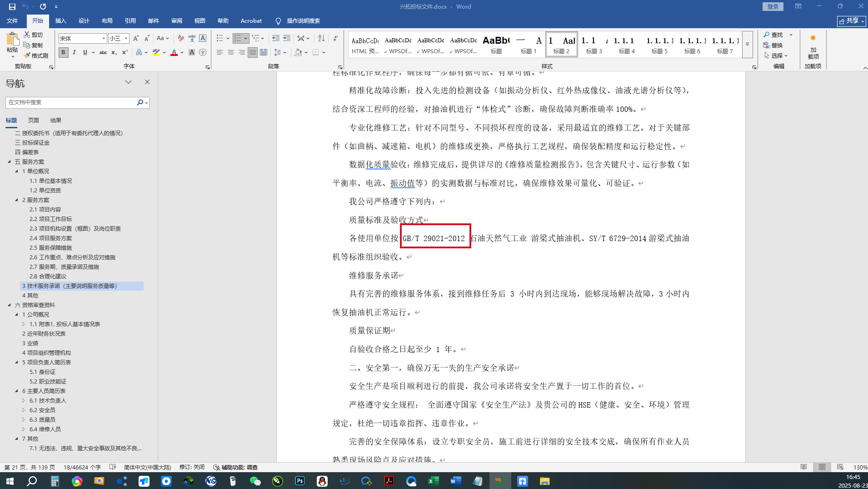Open the Select (选择) dropdown

[x=776, y=55]
